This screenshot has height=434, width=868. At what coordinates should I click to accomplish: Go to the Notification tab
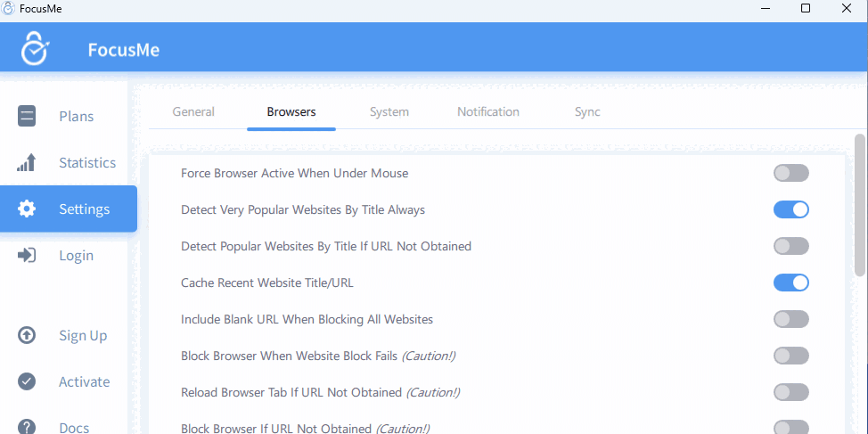pyautogui.click(x=488, y=111)
